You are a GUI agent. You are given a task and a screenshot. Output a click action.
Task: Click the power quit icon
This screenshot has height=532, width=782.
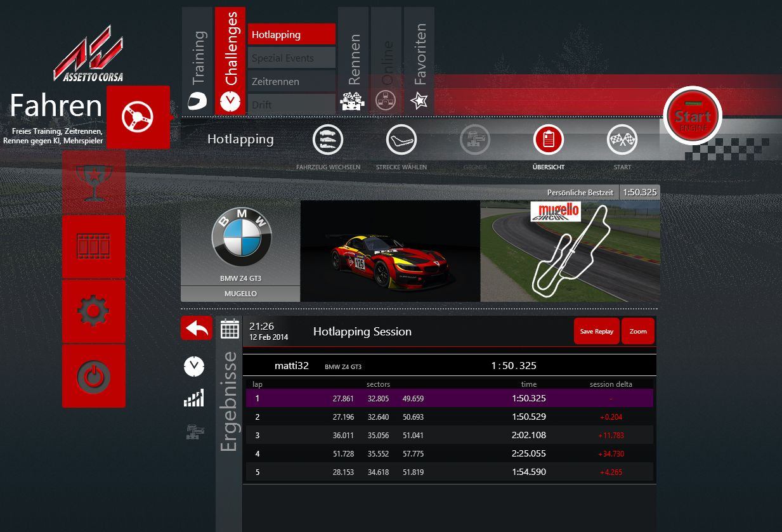click(94, 376)
